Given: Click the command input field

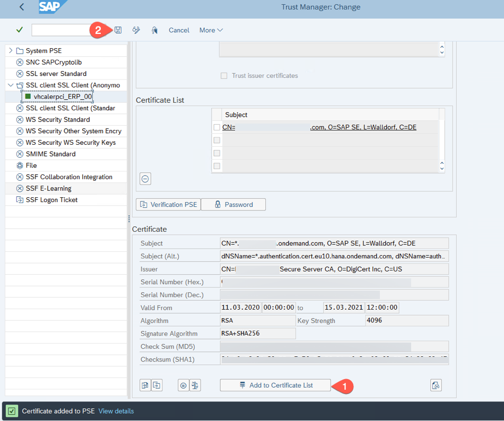Looking at the screenshot, I should (x=68, y=30).
